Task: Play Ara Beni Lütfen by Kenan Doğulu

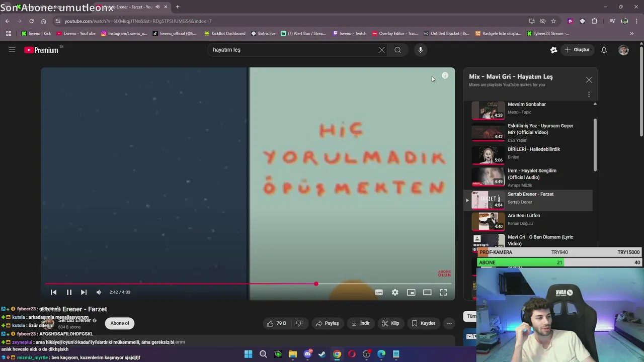Action: (x=528, y=221)
